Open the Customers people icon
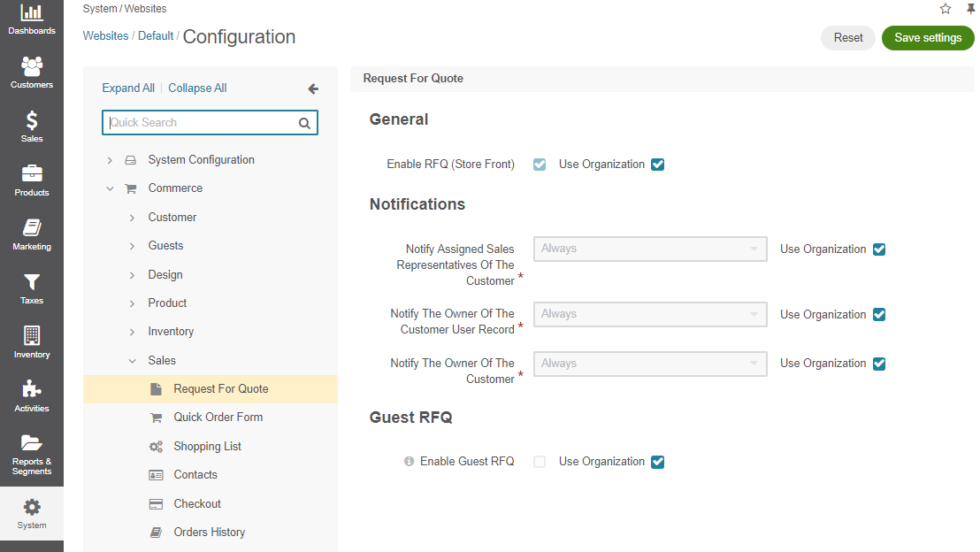Viewport: 980px width, 552px height. [31, 65]
